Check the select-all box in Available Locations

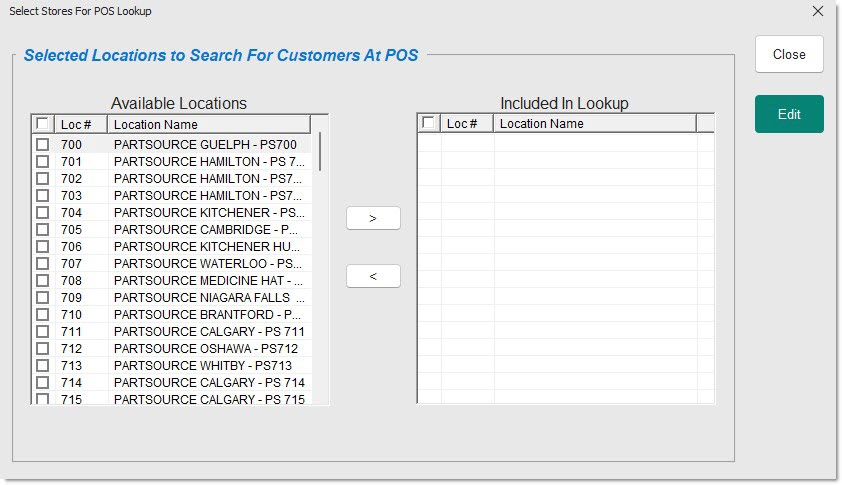click(x=42, y=124)
